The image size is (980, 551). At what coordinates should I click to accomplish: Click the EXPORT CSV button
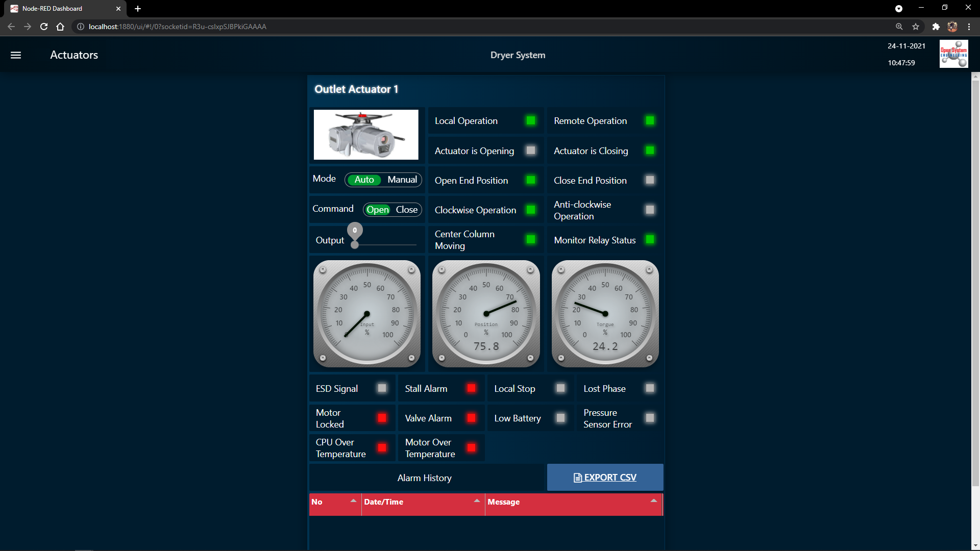tap(605, 478)
